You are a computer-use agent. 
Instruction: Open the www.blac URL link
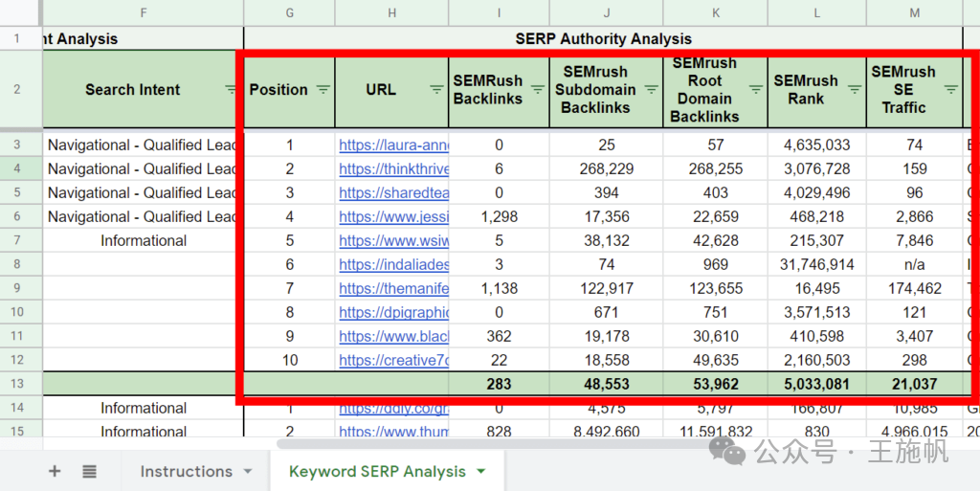pos(393,336)
